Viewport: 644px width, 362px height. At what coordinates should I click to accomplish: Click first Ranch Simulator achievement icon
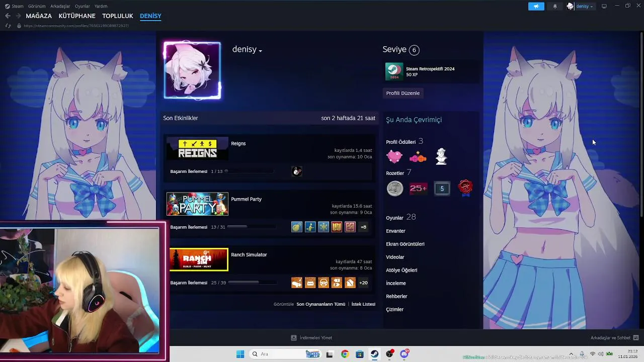[297, 283]
